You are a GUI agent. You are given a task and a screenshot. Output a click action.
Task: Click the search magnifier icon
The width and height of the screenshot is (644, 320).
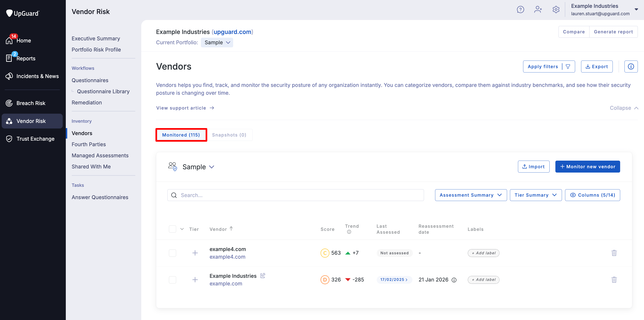[x=174, y=195]
